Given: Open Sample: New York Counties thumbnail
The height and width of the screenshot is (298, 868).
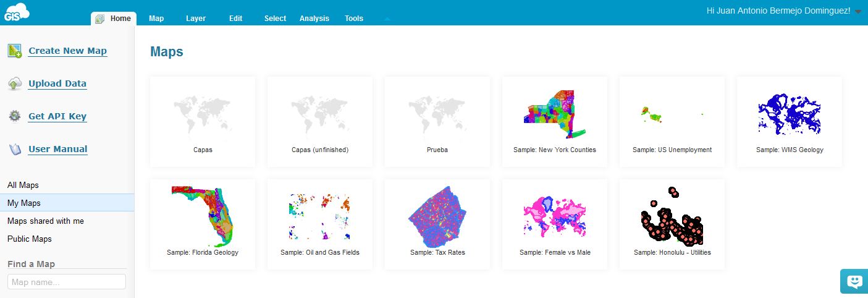Looking at the screenshot, I should click(x=554, y=114).
